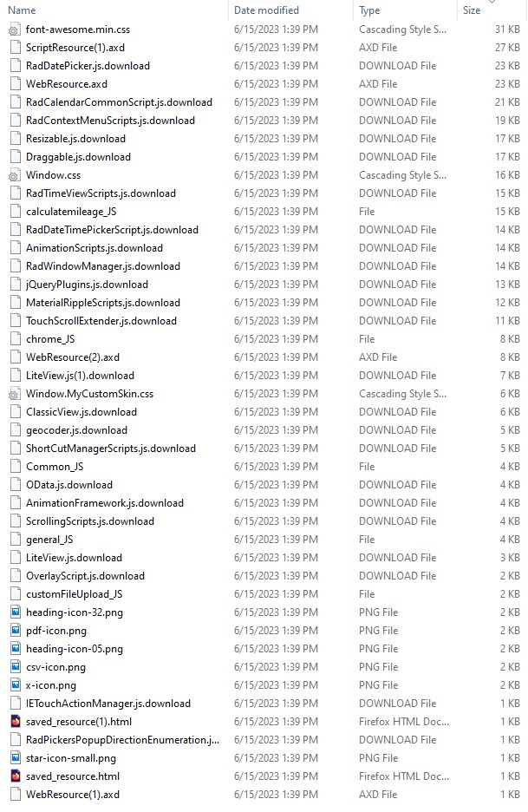The width and height of the screenshot is (528, 812).
Task: Select the csv-icon.png file icon
Action: pyautogui.click(x=15, y=667)
